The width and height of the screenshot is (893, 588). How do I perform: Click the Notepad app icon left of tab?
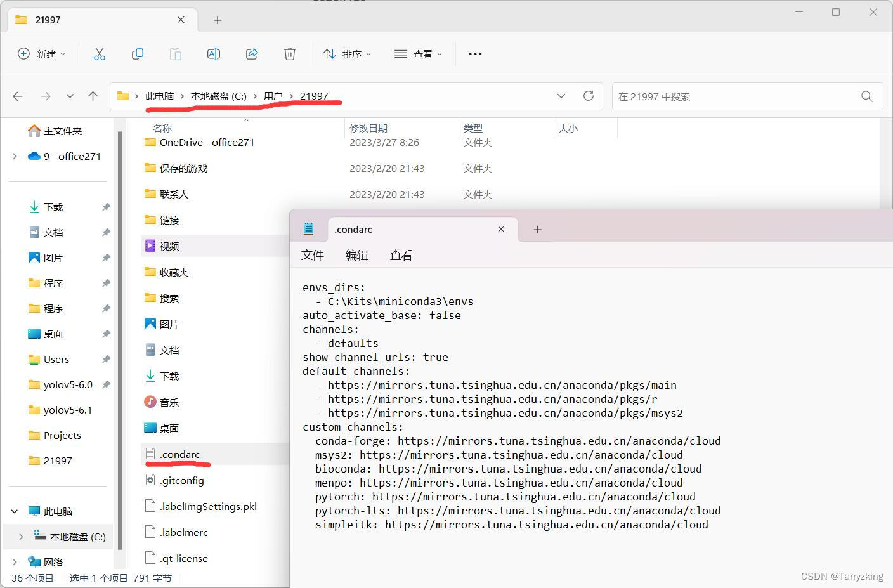coord(309,229)
